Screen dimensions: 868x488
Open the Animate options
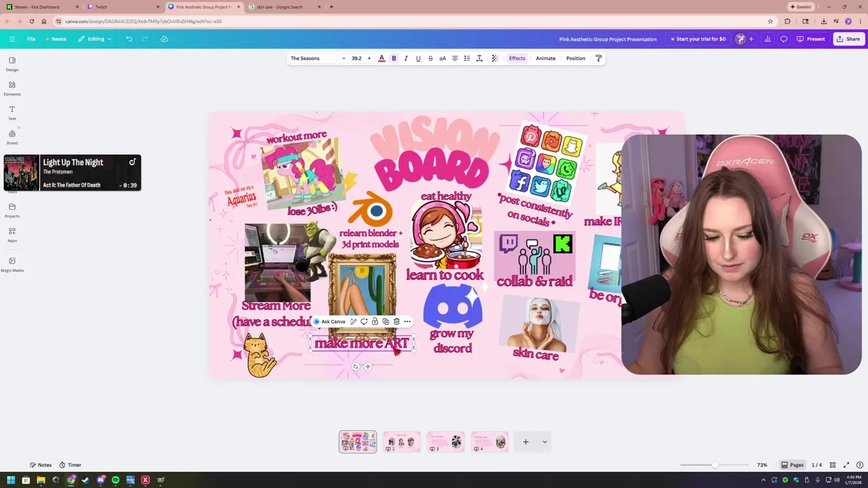(546, 58)
